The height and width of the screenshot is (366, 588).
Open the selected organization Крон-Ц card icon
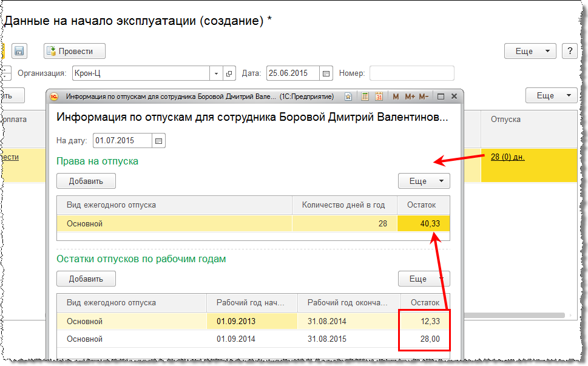coord(229,73)
